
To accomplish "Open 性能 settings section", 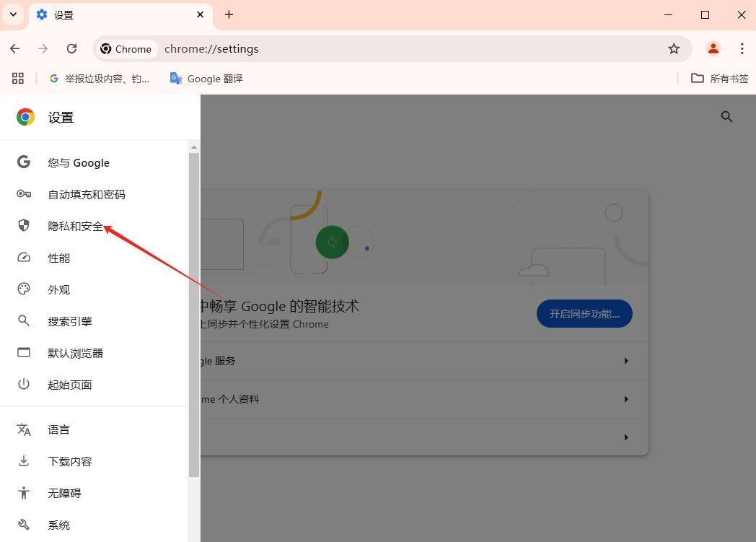I will point(94,258).
